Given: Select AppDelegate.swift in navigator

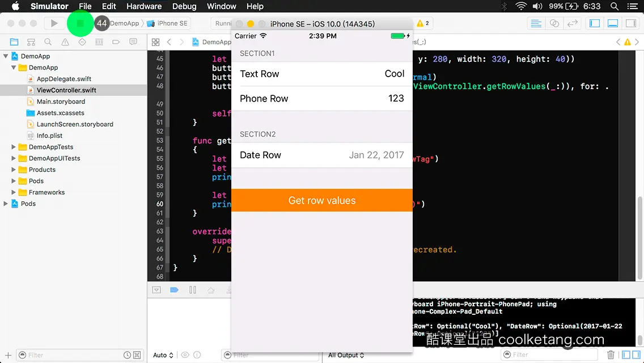Looking at the screenshot, I should 63,79.
